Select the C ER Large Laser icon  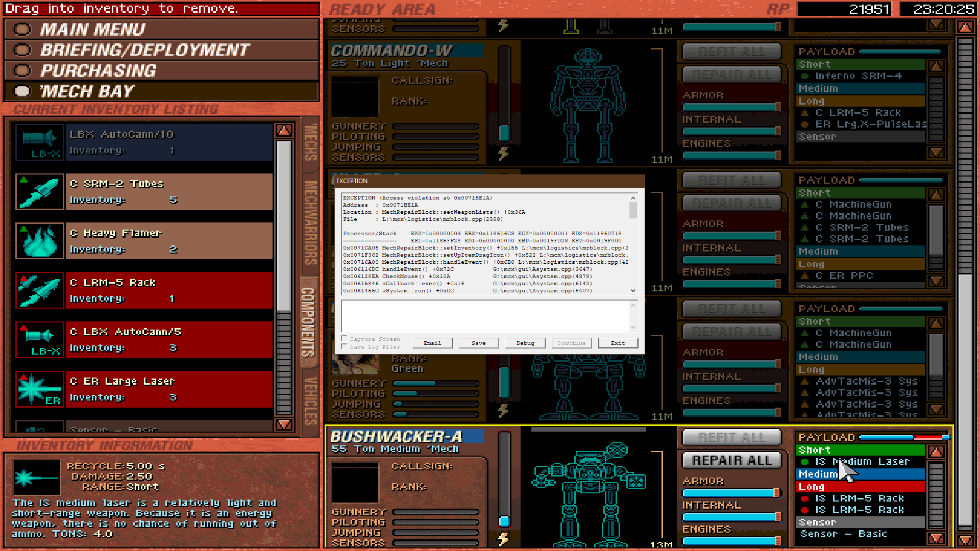point(40,389)
